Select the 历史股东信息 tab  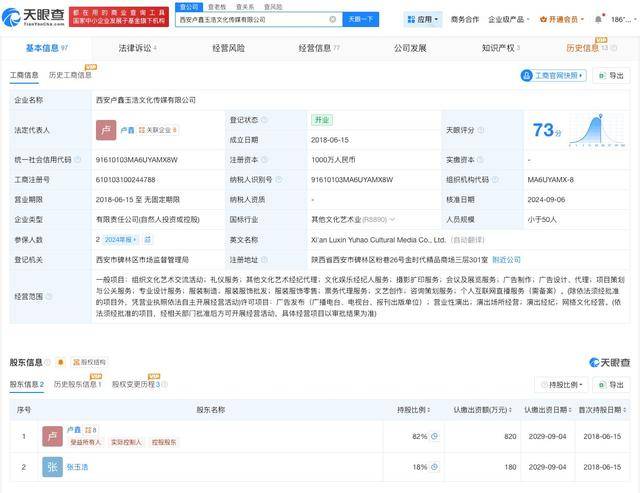(77, 384)
